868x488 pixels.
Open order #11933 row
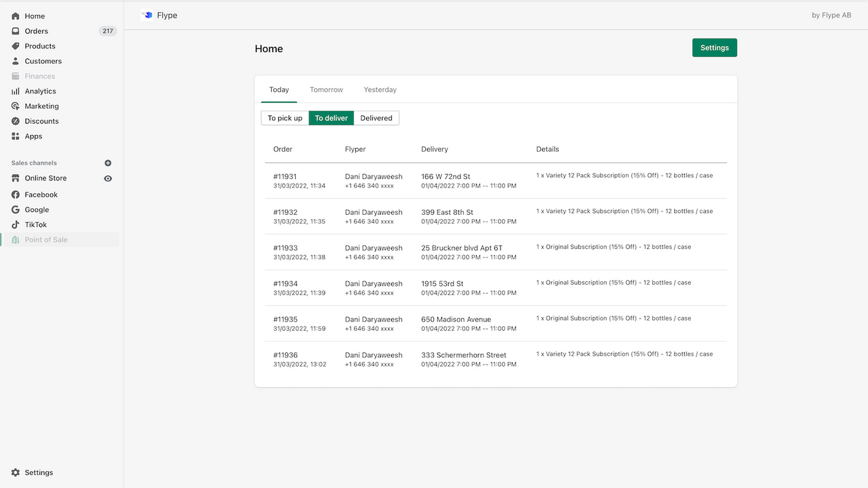pyautogui.click(x=285, y=248)
